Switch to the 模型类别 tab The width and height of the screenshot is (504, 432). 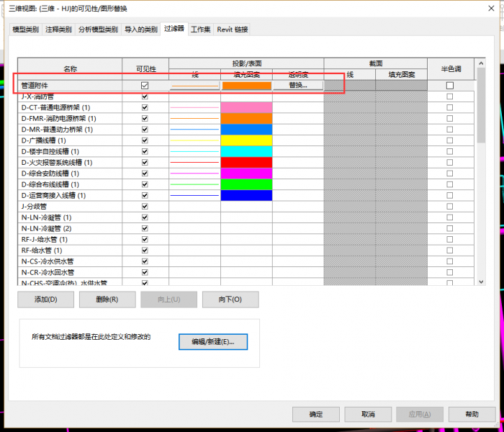(x=25, y=30)
